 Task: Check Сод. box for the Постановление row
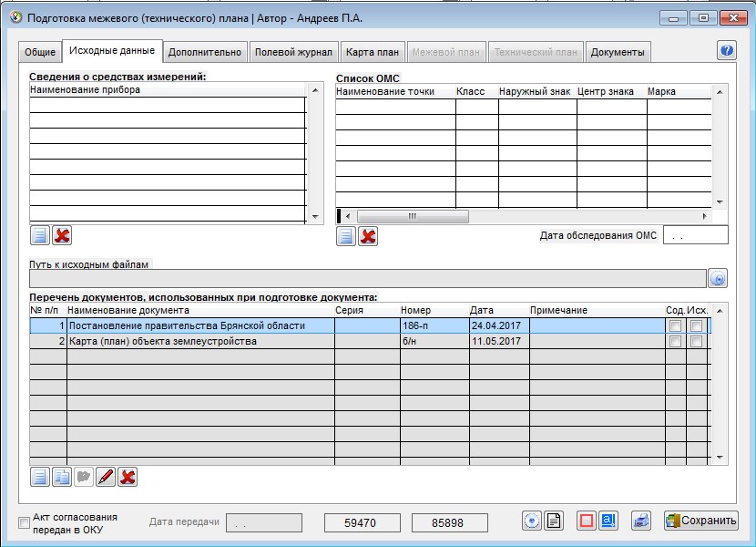pyautogui.click(x=676, y=325)
